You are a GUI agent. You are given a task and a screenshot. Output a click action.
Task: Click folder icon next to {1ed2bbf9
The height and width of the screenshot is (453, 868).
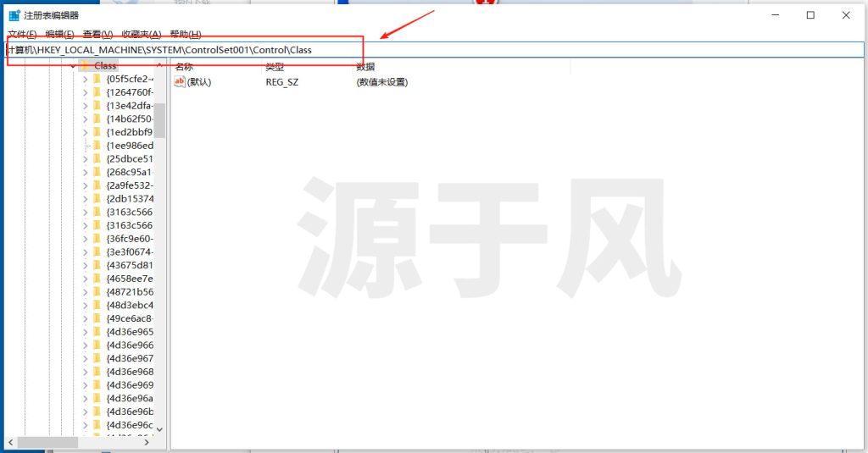coord(97,132)
